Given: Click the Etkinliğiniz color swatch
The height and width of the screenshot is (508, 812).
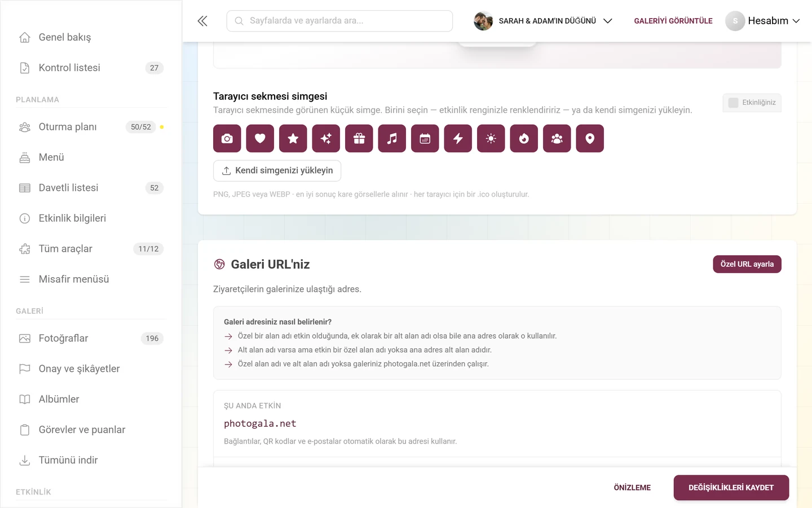Looking at the screenshot, I should pos(733,103).
